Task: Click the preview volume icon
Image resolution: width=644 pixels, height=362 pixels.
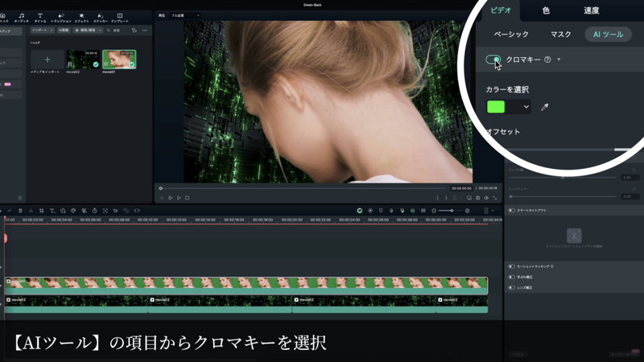Action: [486, 198]
